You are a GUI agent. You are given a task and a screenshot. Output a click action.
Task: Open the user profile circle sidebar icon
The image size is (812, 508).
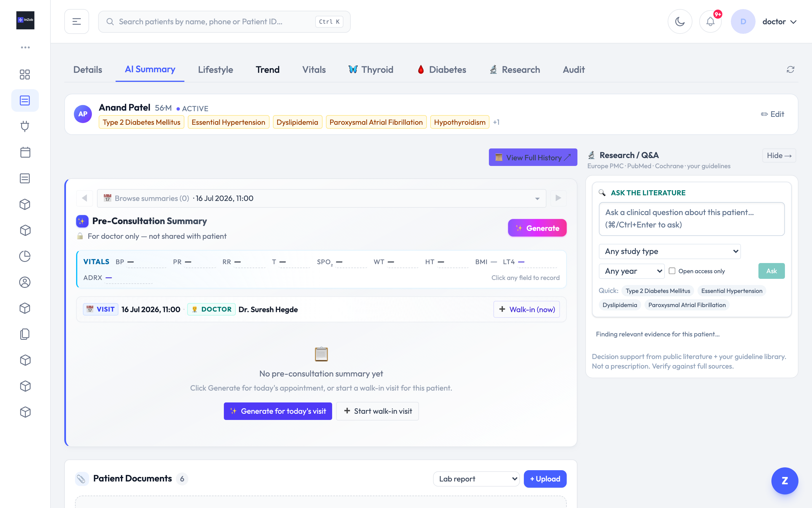(x=25, y=282)
